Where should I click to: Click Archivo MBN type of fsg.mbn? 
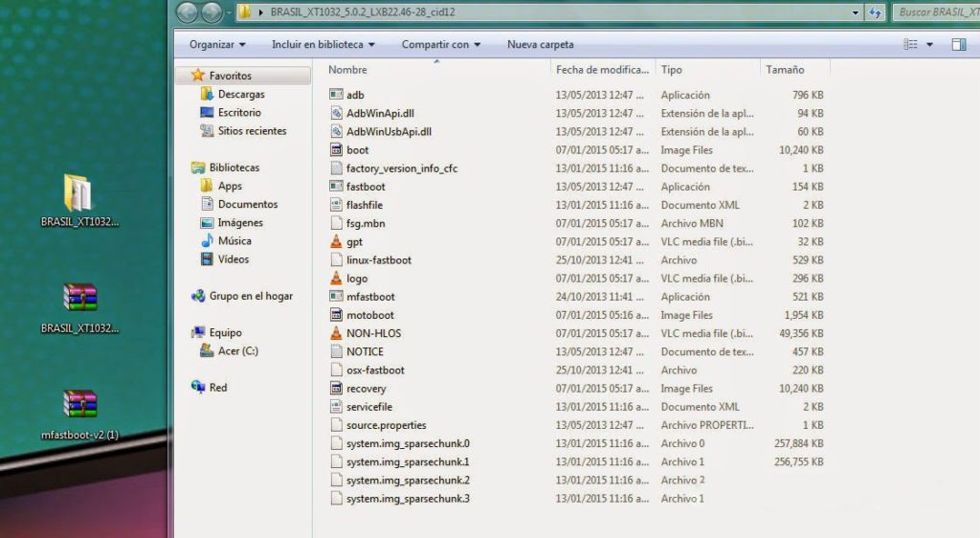[692, 223]
